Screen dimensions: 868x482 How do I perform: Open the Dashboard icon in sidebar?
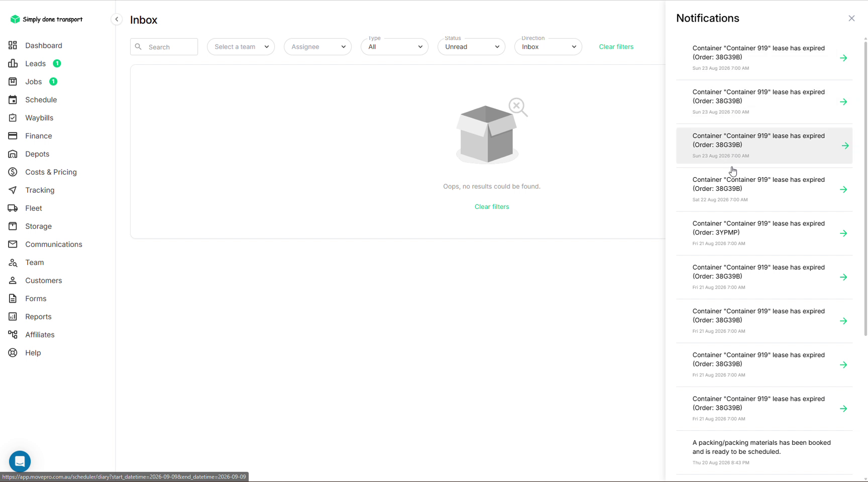[13, 45]
